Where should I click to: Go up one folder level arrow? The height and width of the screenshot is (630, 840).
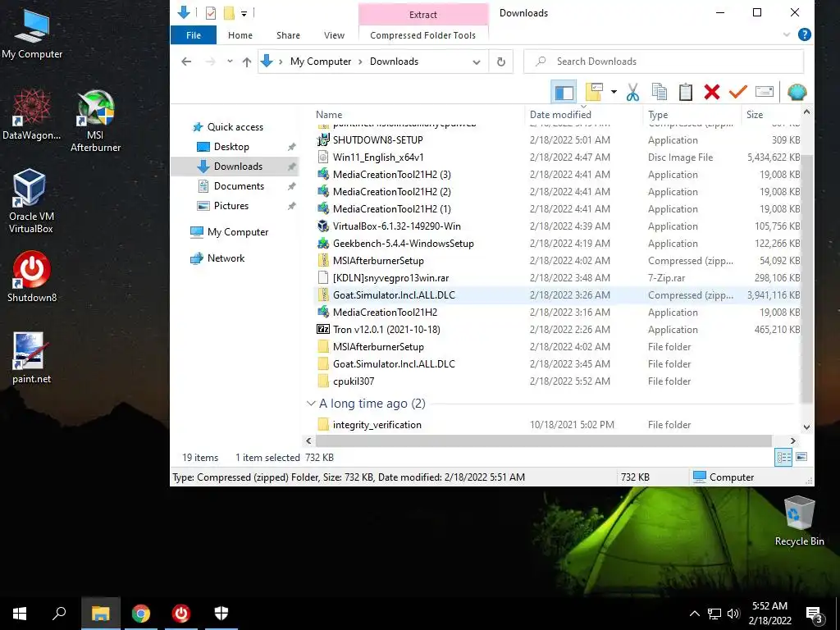(246, 62)
